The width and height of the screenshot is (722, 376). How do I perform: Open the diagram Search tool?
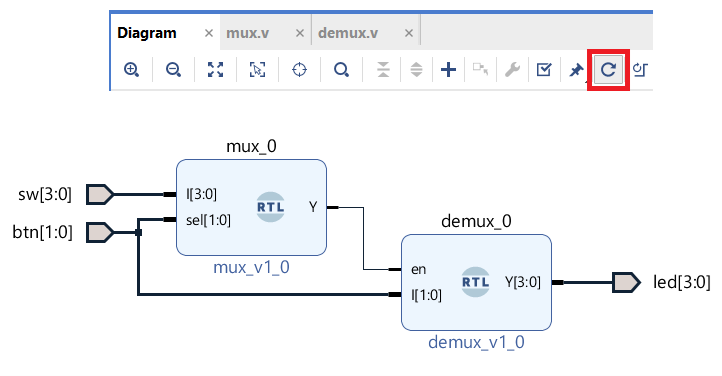click(x=341, y=69)
